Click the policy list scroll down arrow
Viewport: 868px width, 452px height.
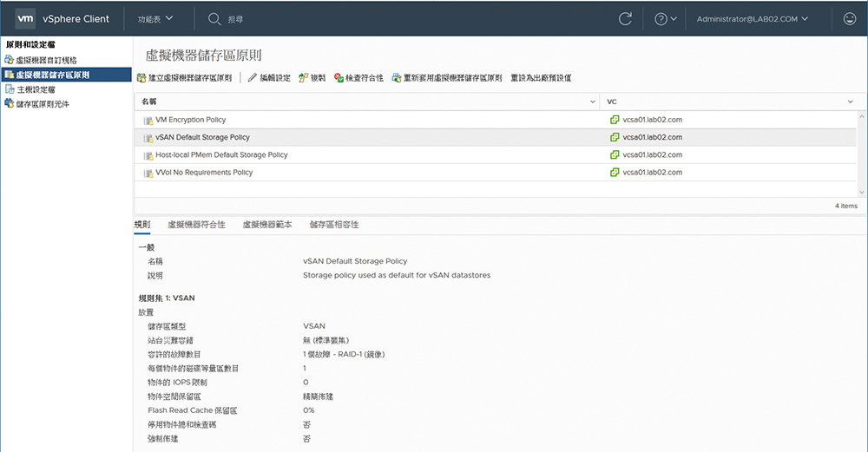(861, 192)
